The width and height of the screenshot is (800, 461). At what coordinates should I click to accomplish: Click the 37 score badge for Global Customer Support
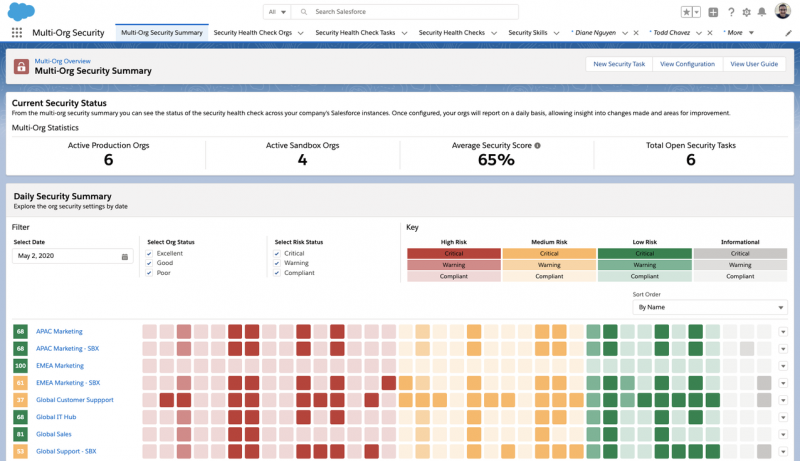(x=20, y=400)
